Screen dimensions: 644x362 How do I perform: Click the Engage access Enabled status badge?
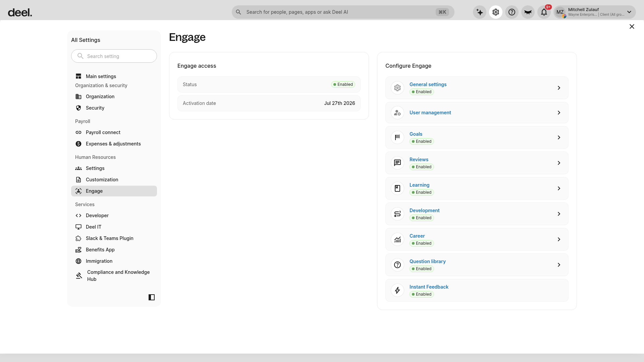(x=343, y=84)
